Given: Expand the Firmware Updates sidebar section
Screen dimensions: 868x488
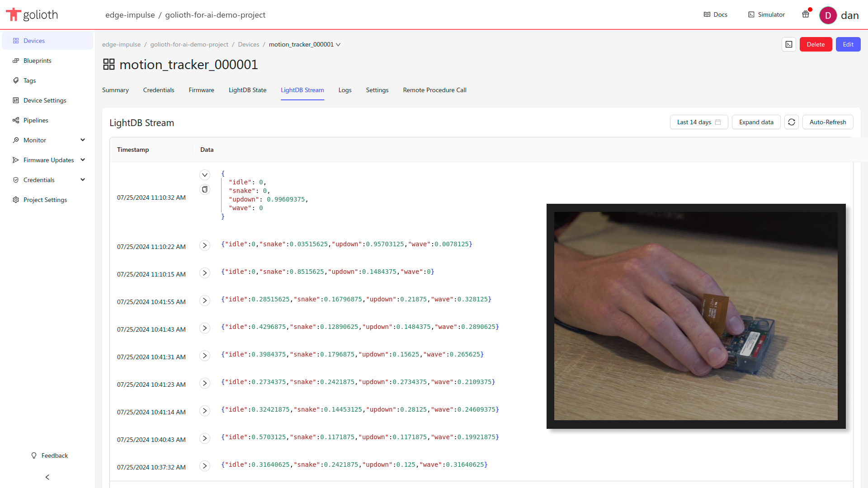Looking at the screenshot, I should coord(47,160).
